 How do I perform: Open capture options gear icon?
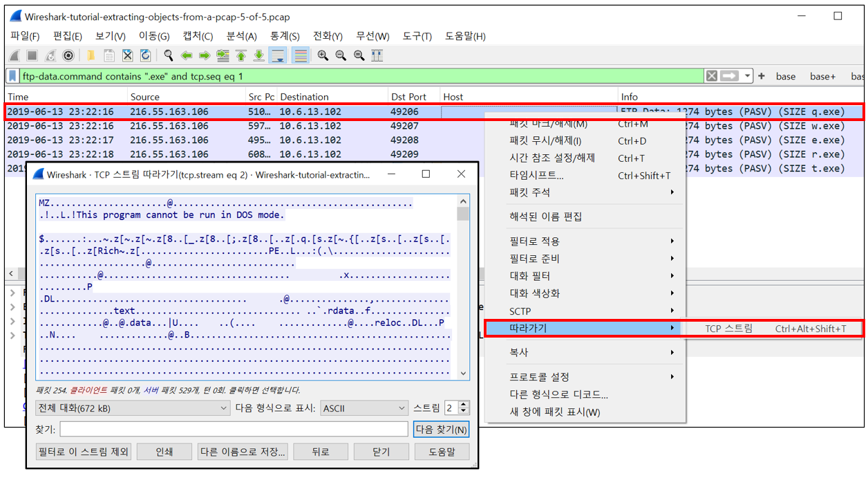point(68,55)
